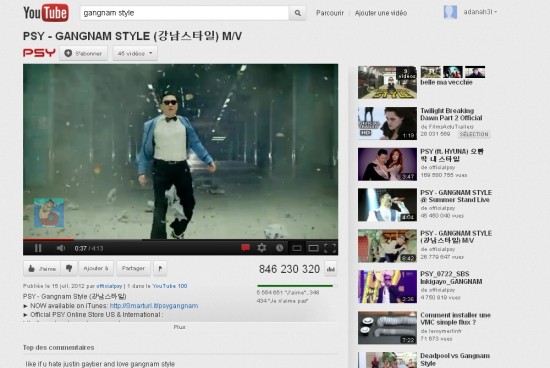Viewport: 550px width, 368px height.
Task: Subscribe with the S'abonner button
Action: tap(83, 53)
